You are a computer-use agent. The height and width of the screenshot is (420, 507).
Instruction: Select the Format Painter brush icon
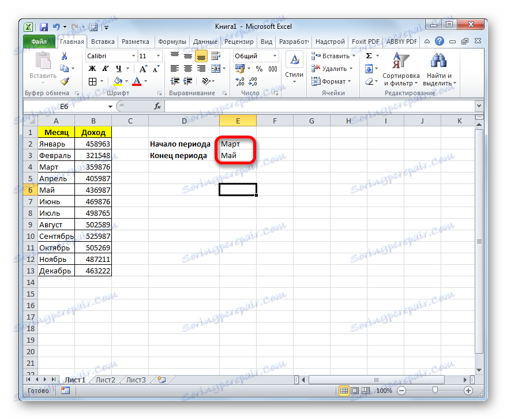pyautogui.click(x=65, y=81)
